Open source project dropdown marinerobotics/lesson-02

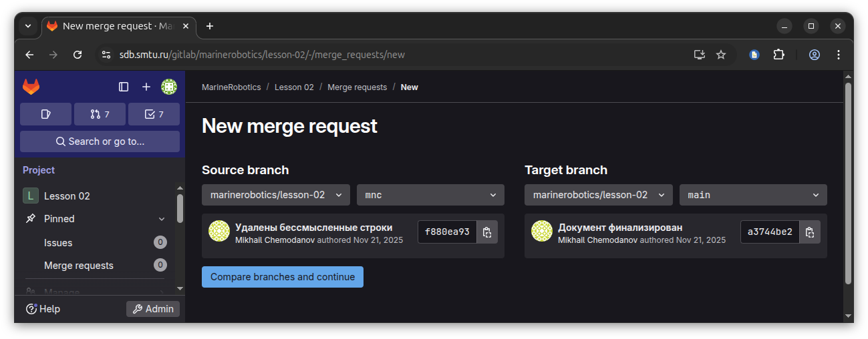coord(276,195)
